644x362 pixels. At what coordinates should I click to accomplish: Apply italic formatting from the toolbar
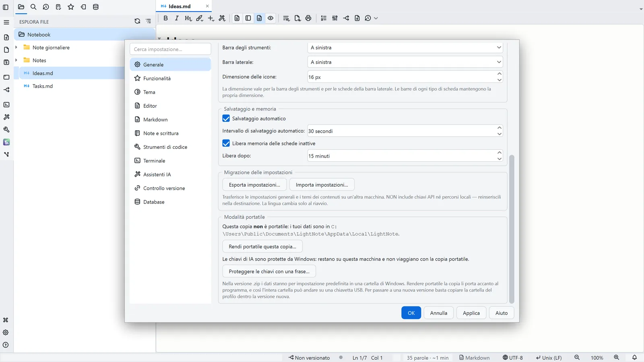pos(177,18)
